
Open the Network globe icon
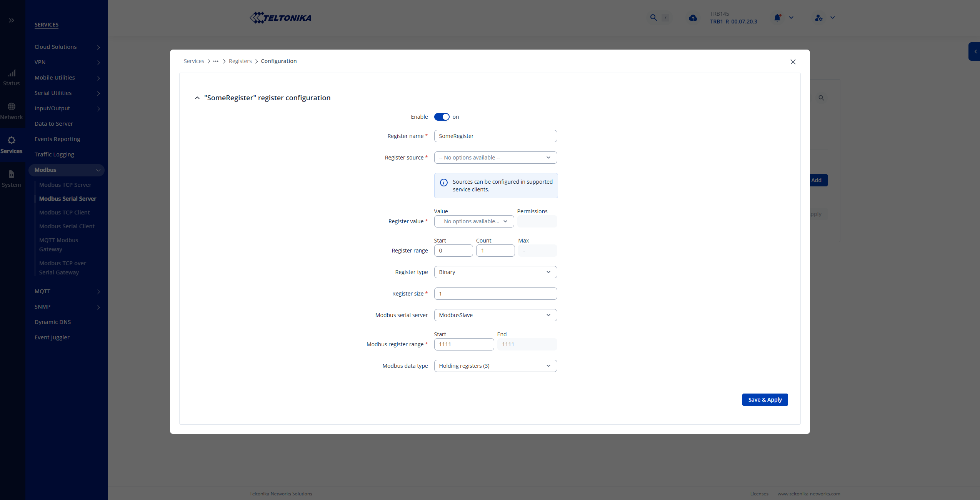click(12, 106)
